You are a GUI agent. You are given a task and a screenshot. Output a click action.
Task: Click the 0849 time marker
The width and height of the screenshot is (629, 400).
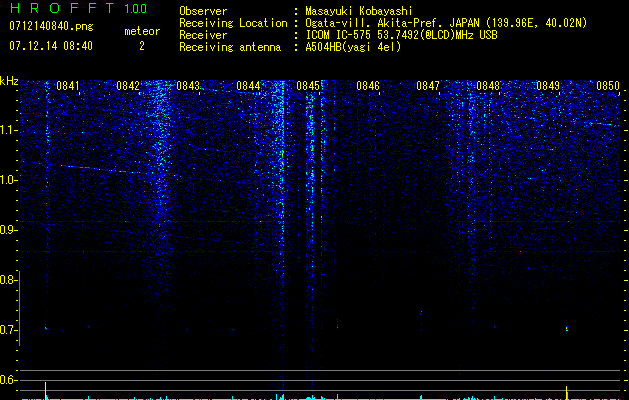pos(548,86)
